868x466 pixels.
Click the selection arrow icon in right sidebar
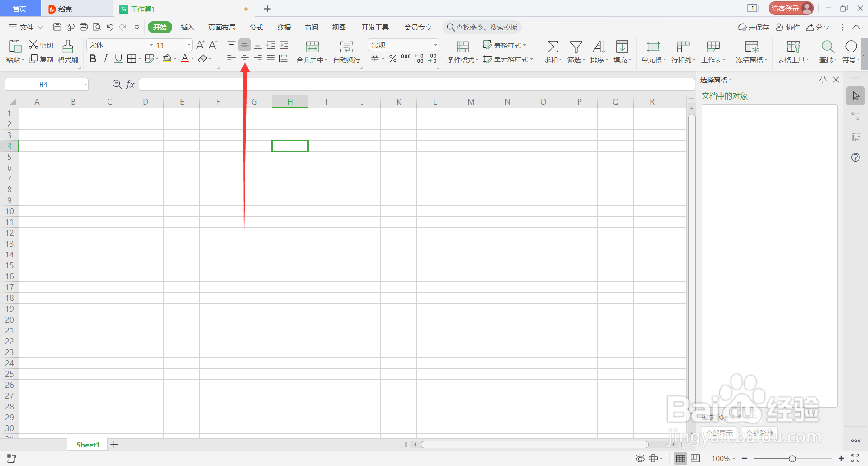click(x=855, y=96)
